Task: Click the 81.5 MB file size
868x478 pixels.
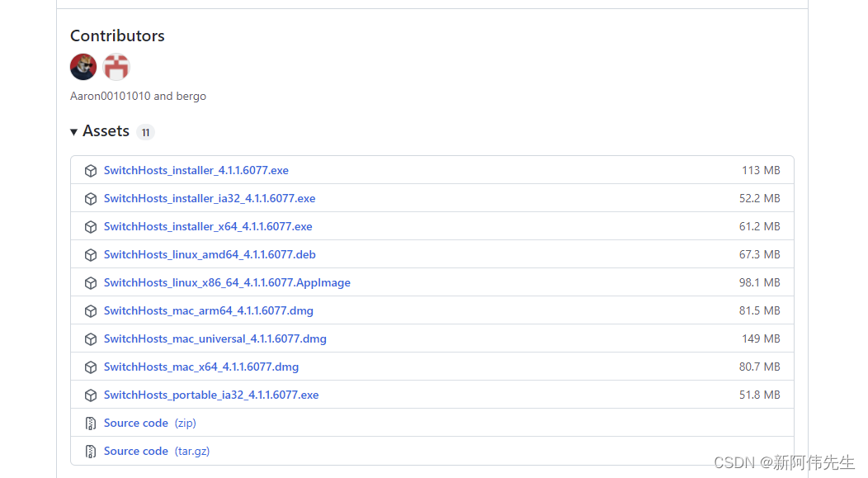Action: [x=759, y=310]
